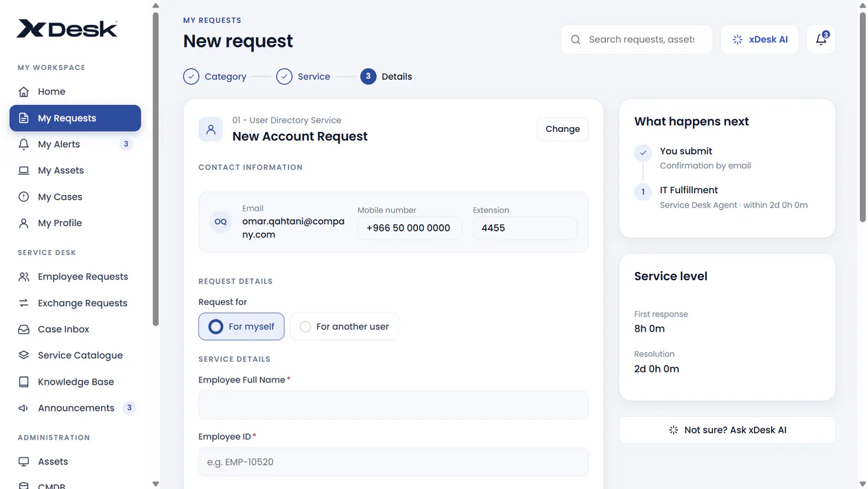This screenshot has width=868, height=489.
Task: Click the Announcements megaphone icon
Action: coord(24,408)
